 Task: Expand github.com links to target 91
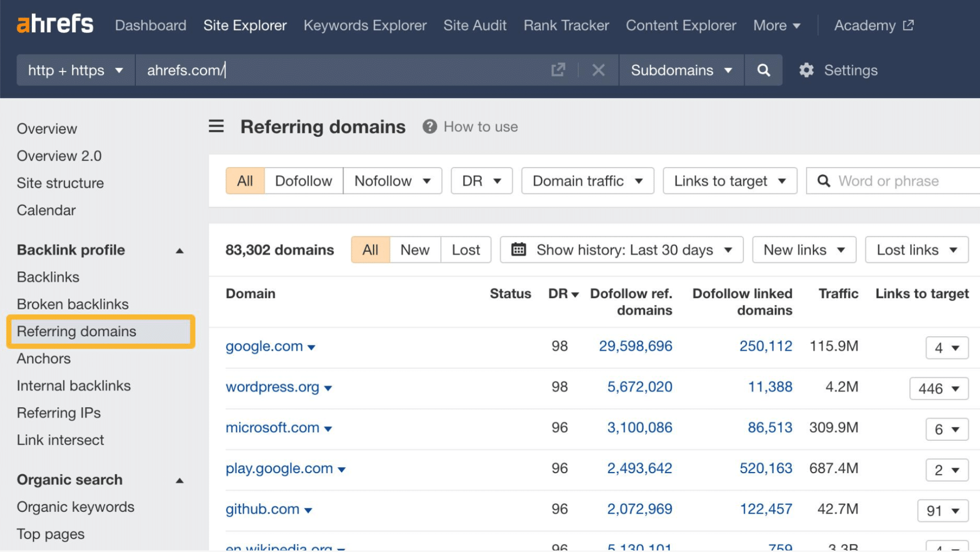[943, 510]
